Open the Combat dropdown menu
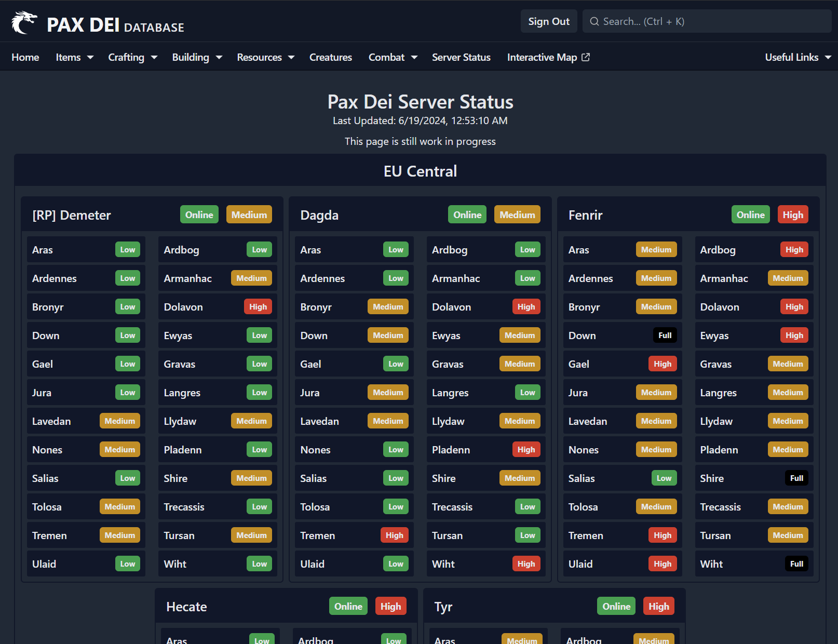Viewport: 838px width, 644px height. click(393, 57)
